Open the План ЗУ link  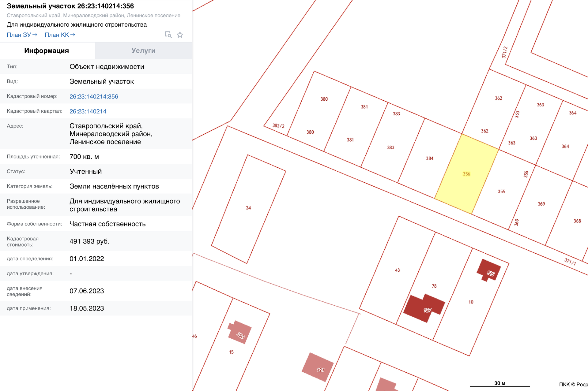[x=19, y=35]
